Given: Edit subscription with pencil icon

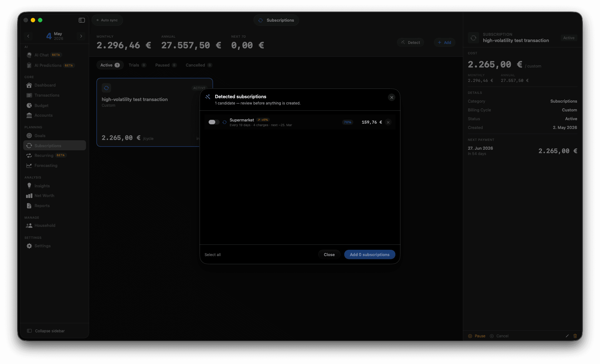Looking at the screenshot, I should point(567,336).
